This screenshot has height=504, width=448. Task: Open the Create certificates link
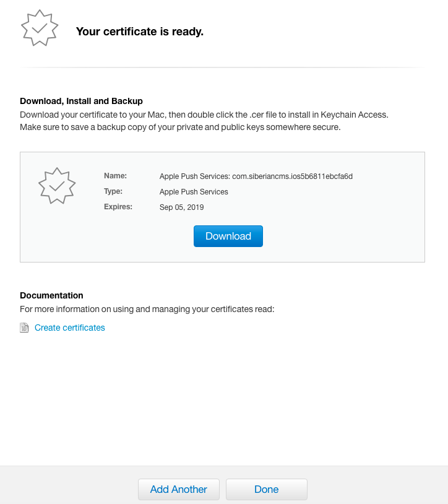[x=70, y=328]
